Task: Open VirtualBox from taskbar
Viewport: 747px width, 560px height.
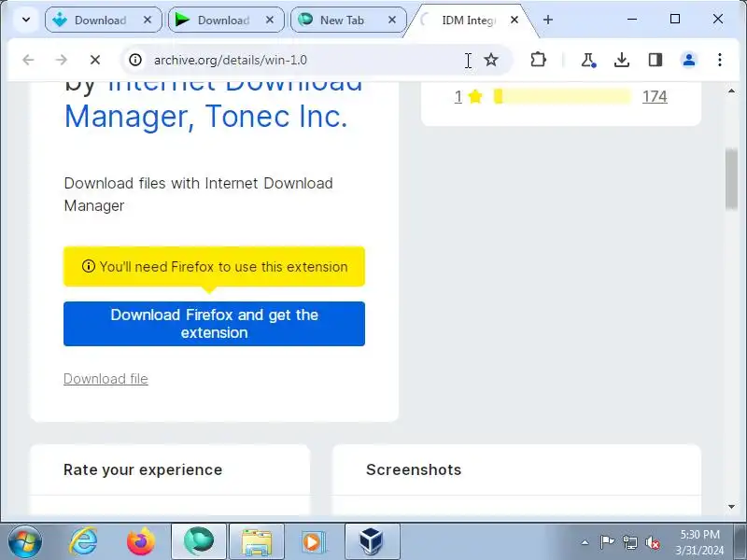Action: 372,542
